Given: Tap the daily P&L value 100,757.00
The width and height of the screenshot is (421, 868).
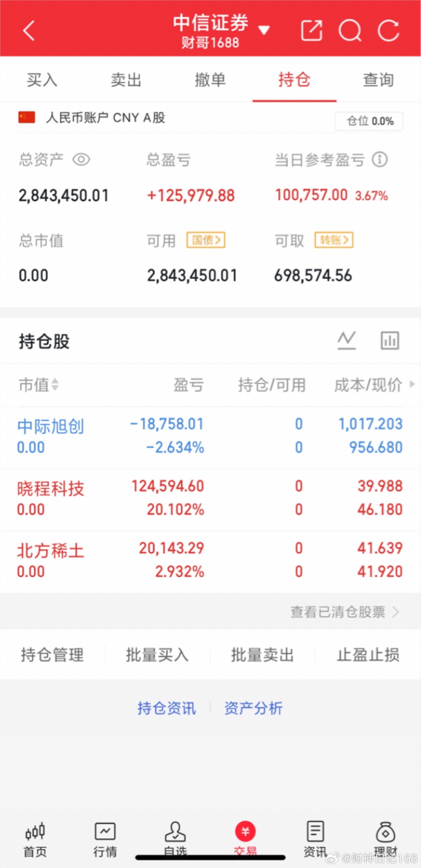Looking at the screenshot, I should click(x=311, y=195).
